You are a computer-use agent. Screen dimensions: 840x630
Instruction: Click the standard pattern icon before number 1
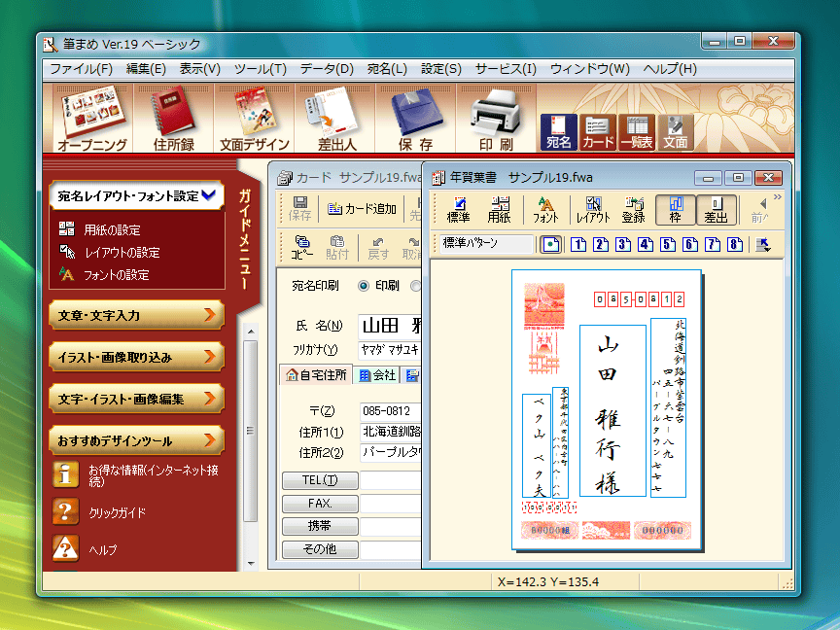click(550, 245)
